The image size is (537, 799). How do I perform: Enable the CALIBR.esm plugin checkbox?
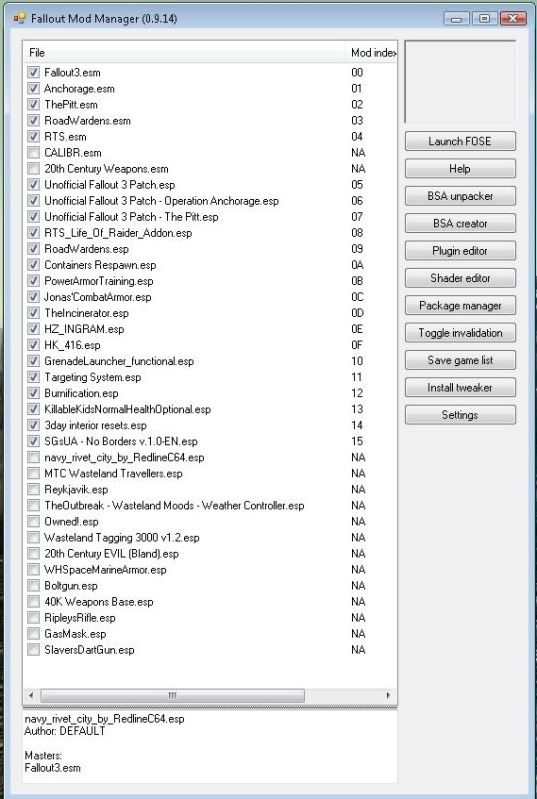point(33,152)
